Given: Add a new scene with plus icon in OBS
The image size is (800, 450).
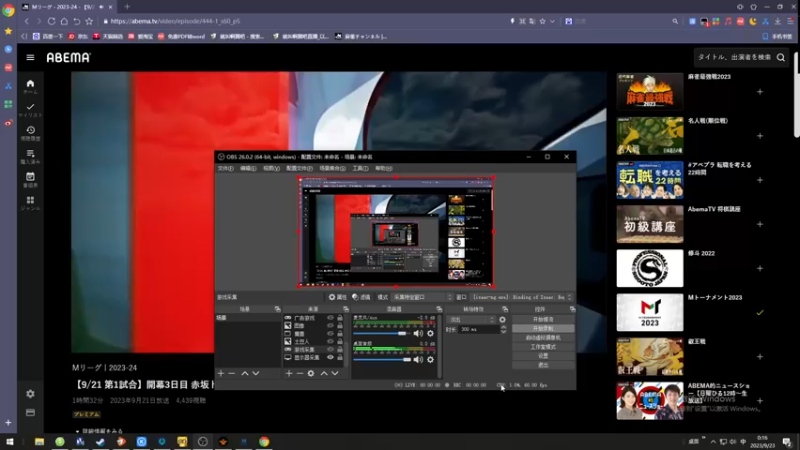Looking at the screenshot, I should [221, 373].
